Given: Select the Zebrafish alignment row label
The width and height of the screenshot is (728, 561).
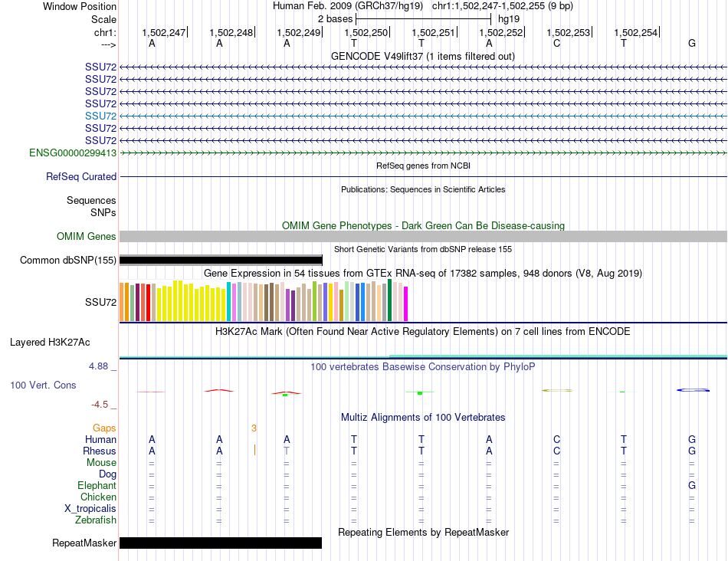Looking at the screenshot, I should pyautogui.click(x=96, y=520).
